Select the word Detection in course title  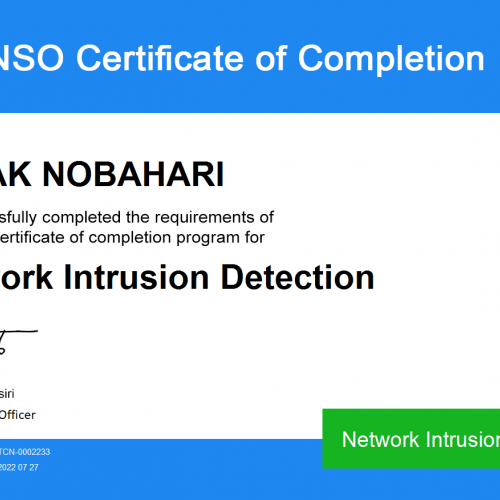[297, 277]
